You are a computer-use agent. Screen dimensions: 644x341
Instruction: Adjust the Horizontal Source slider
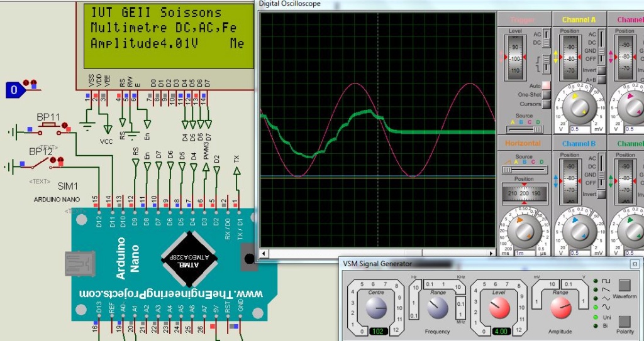(525, 170)
